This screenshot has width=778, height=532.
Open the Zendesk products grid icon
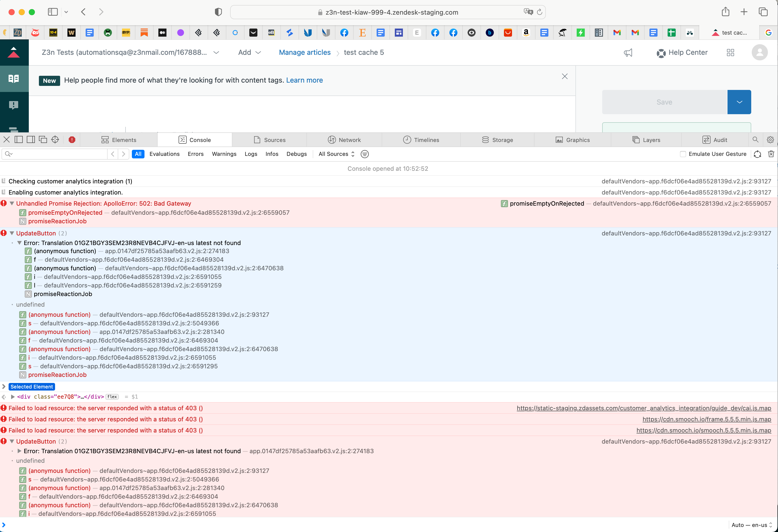point(730,53)
